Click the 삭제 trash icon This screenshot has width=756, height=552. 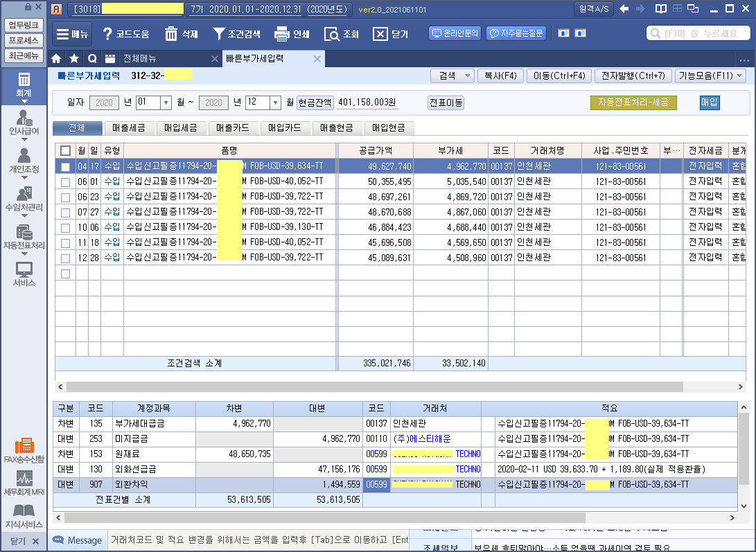171,34
